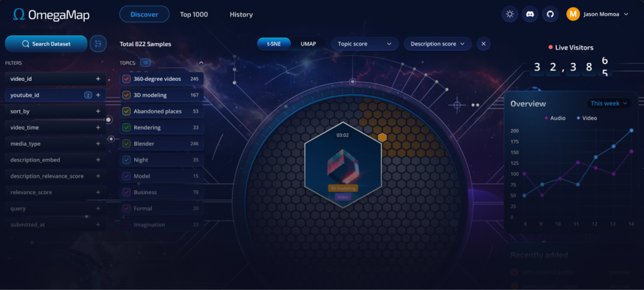
Task: Click the Search Dataset button
Action: tap(46, 44)
